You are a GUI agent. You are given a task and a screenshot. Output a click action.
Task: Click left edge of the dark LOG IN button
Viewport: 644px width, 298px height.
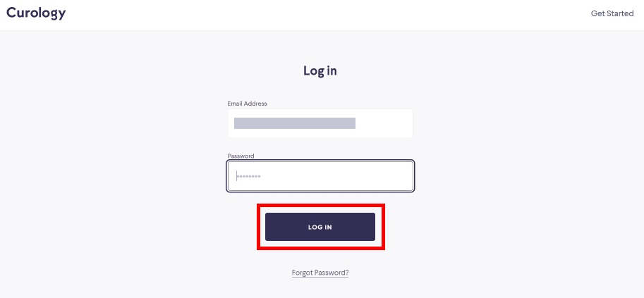pyautogui.click(x=269, y=227)
